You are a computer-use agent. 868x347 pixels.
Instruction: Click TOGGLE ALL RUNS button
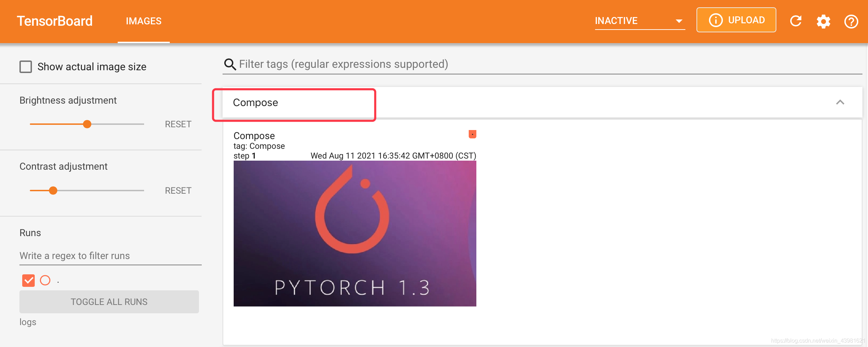(109, 302)
